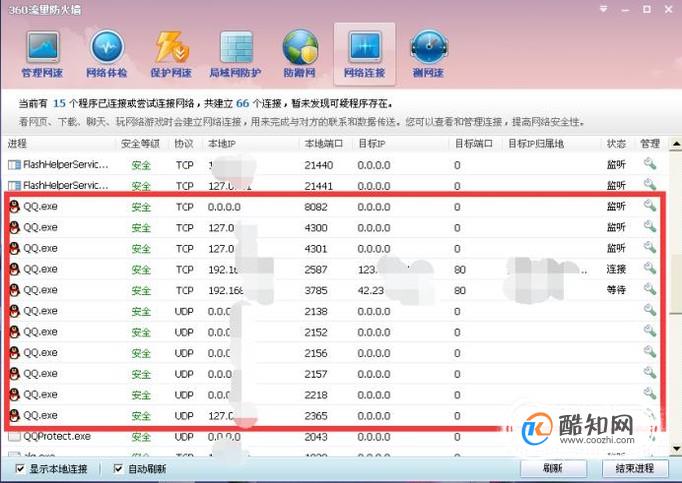
Task: Click the 结束进程 end process button
Action: [635, 468]
